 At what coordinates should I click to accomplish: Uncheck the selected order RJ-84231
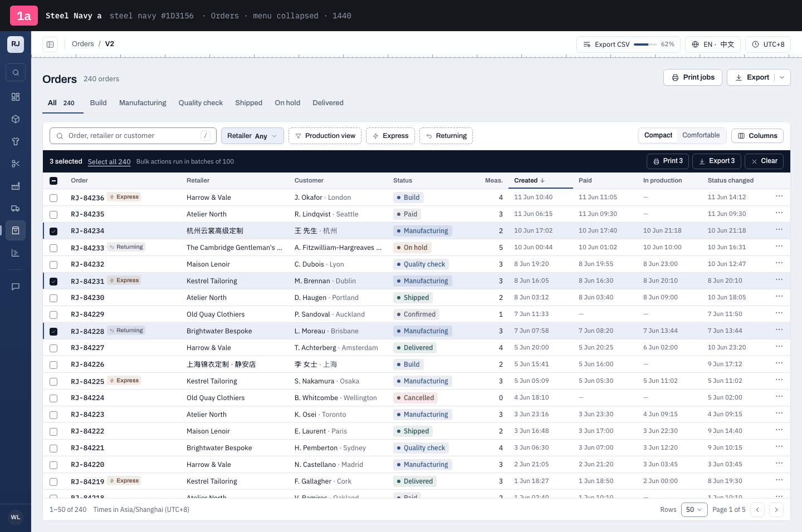[53, 281]
